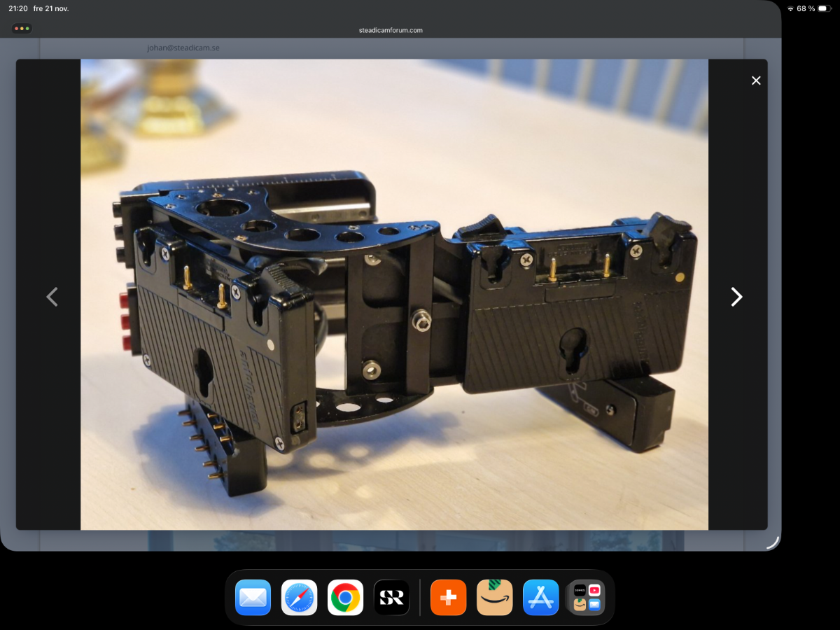The height and width of the screenshot is (630, 840).
Task: Tap the 21:20 clock in status bar
Action: tap(17, 8)
